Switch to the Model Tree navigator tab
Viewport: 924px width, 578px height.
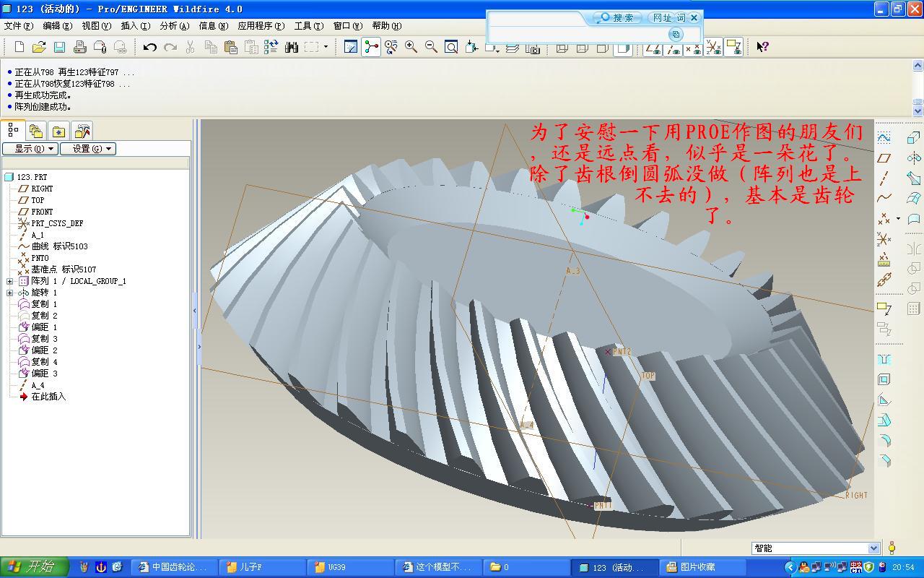(13, 130)
